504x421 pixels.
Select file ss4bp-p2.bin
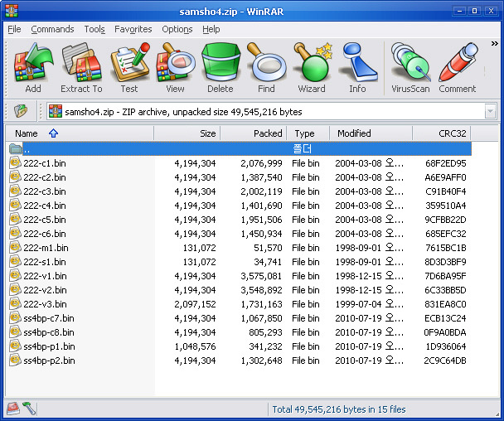(x=240, y=361)
